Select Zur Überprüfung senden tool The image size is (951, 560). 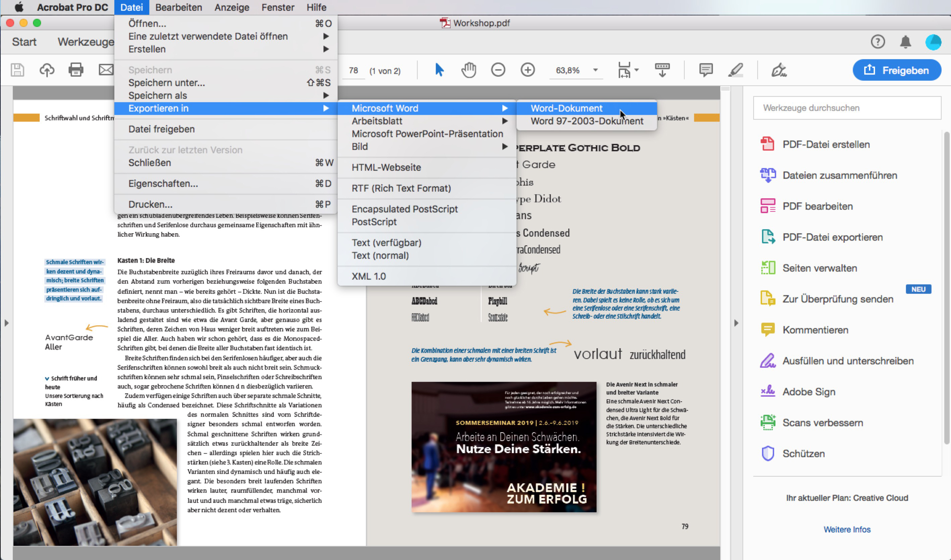point(837,299)
